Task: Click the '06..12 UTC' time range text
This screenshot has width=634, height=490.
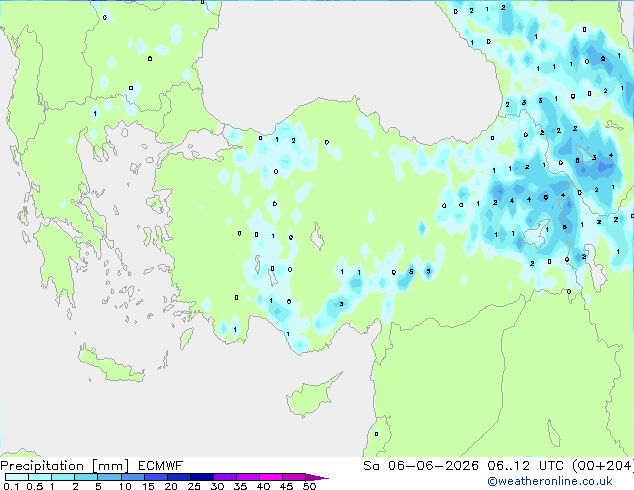Action: click(526, 466)
